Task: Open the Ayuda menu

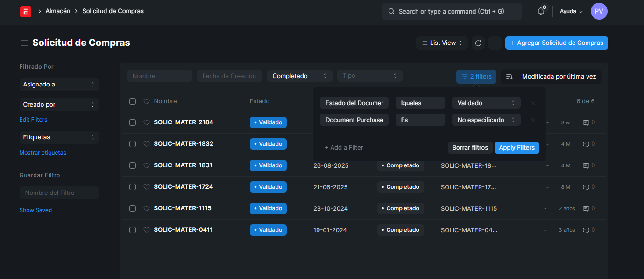Action: pos(571,11)
